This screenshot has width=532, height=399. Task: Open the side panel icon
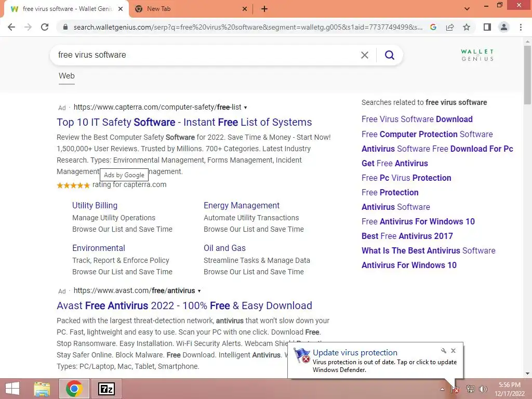click(x=487, y=27)
